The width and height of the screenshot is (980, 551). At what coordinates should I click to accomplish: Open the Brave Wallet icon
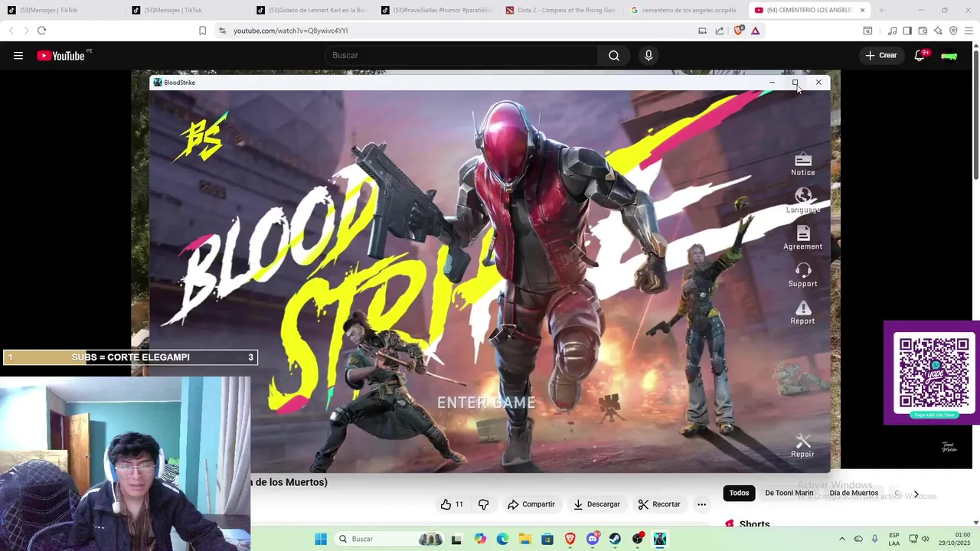click(923, 31)
